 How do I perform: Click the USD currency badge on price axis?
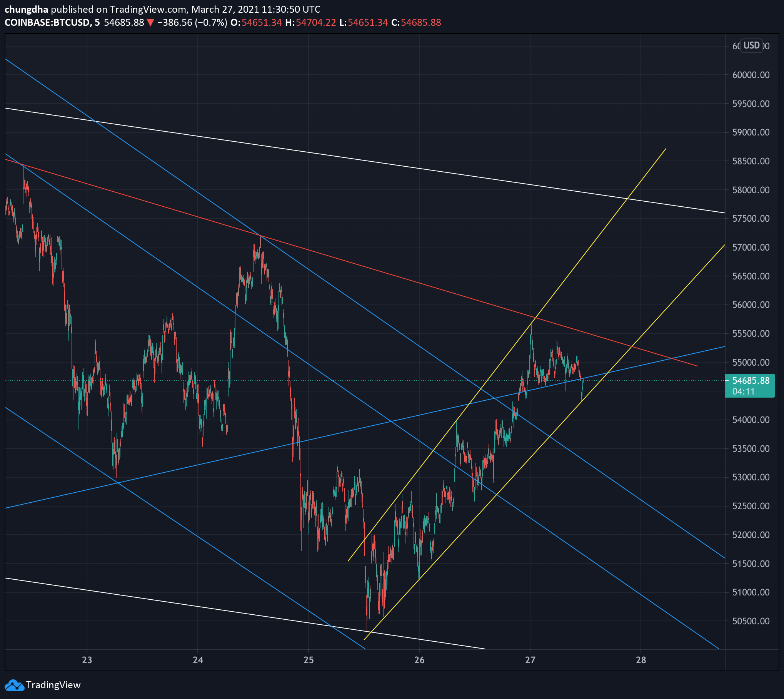751,45
